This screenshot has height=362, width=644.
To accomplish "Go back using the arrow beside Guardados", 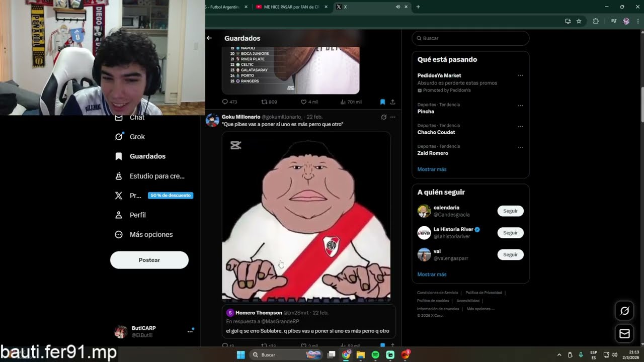I will pos(209,38).
